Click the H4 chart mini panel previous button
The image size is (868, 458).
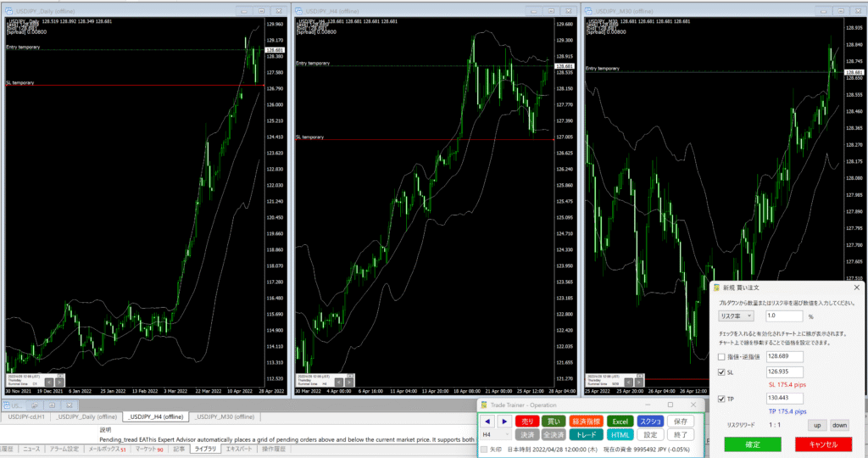click(339, 383)
